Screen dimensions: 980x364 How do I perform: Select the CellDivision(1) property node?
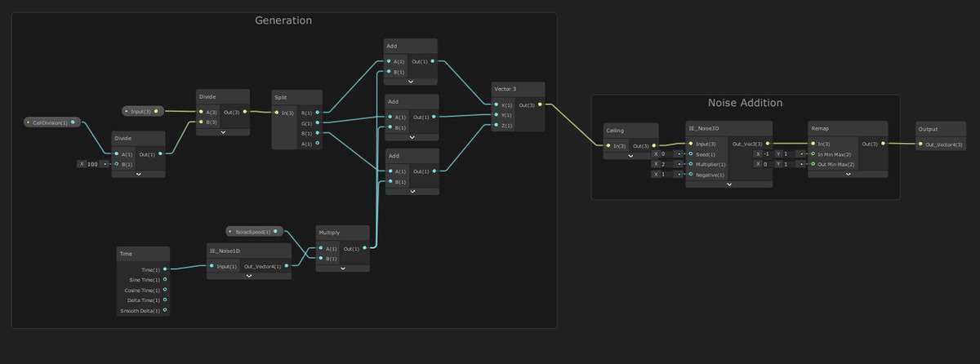52,122
